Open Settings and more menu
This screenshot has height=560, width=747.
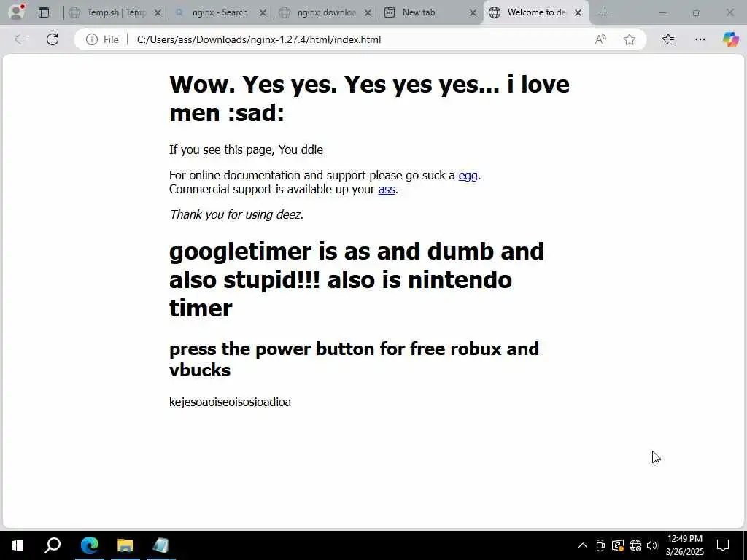(700, 39)
